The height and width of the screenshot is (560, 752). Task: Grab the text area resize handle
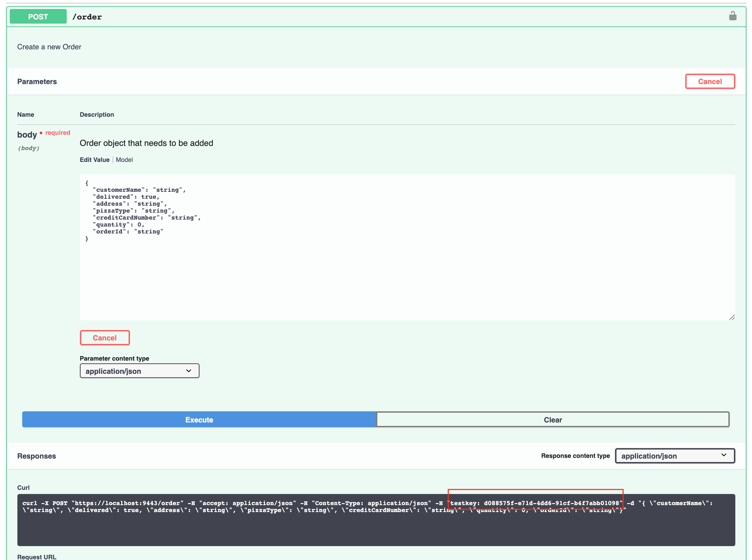[x=732, y=317]
